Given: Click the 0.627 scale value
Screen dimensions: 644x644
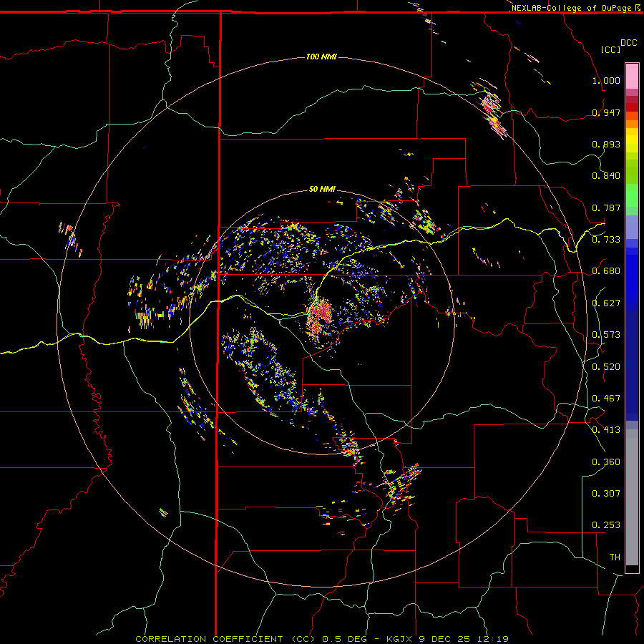Looking at the screenshot, I should [606, 303].
